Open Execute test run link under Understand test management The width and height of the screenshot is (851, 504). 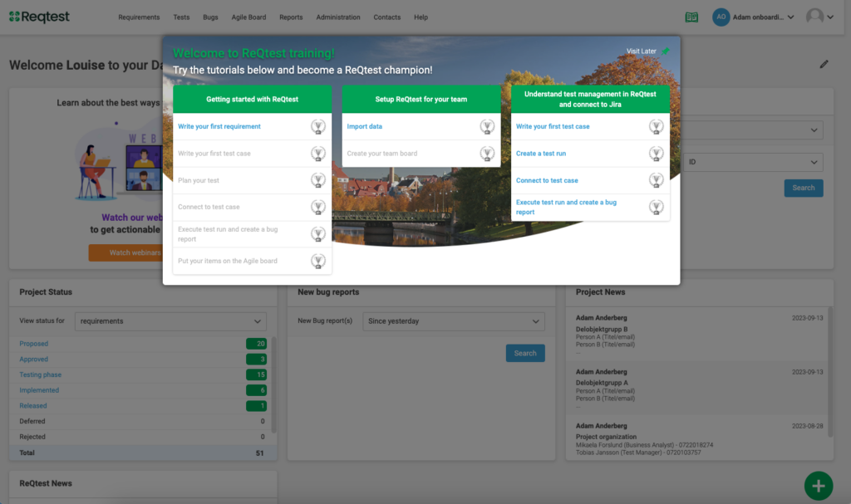click(x=566, y=208)
